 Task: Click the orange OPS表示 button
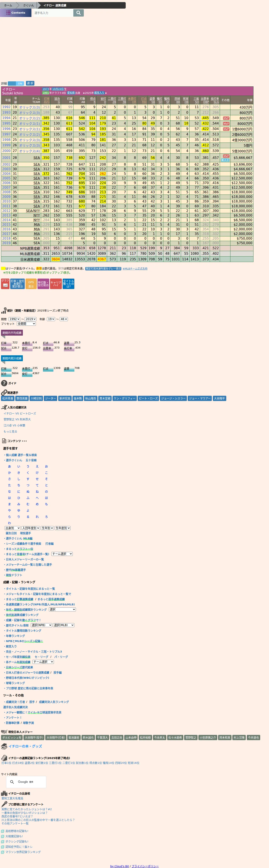(x=31, y=283)
